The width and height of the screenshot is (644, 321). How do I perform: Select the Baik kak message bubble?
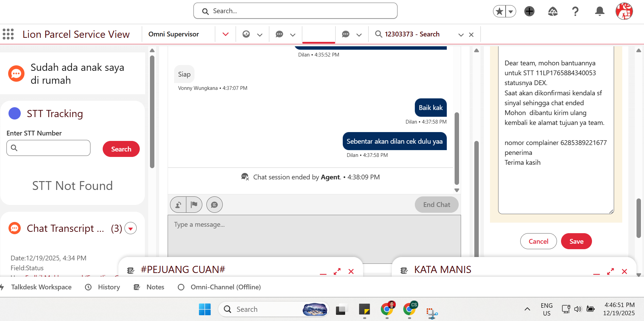coord(431,108)
